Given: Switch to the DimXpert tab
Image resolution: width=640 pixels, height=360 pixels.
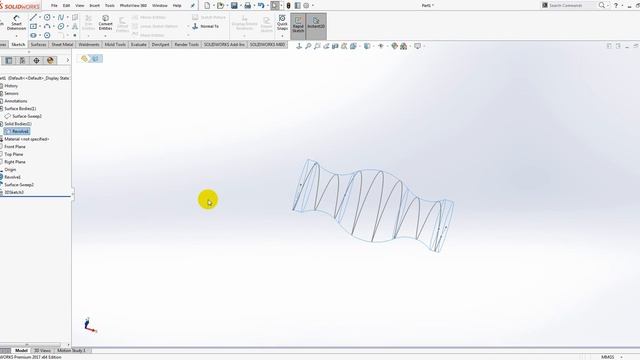Looking at the screenshot, I should (x=160, y=44).
